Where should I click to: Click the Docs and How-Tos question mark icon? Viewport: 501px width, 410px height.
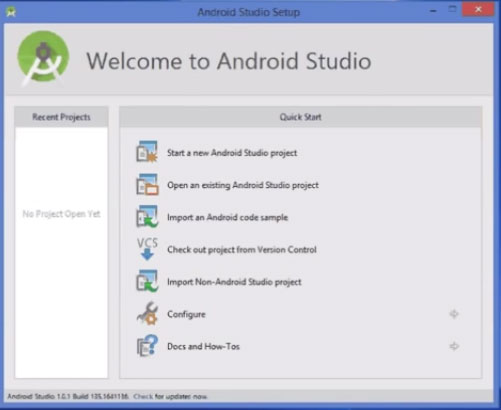(147, 346)
